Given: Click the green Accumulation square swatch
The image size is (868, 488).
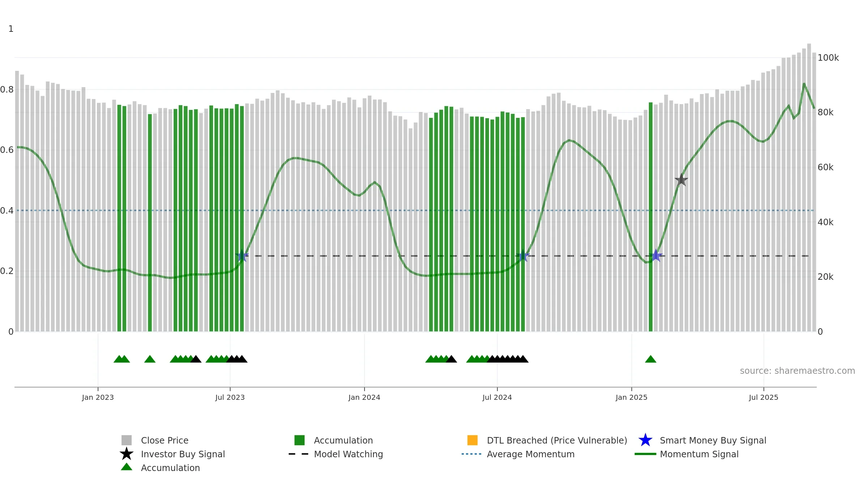Looking at the screenshot, I should (299, 440).
